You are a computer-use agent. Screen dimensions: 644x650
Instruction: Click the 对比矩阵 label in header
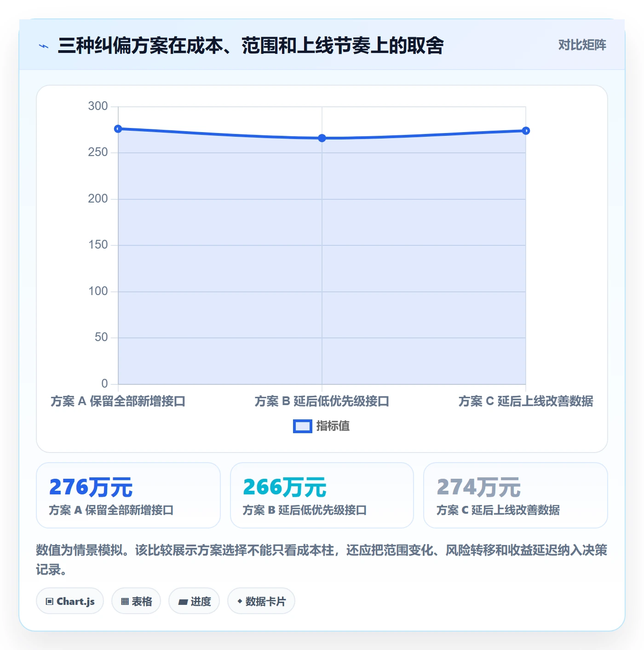[582, 45]
